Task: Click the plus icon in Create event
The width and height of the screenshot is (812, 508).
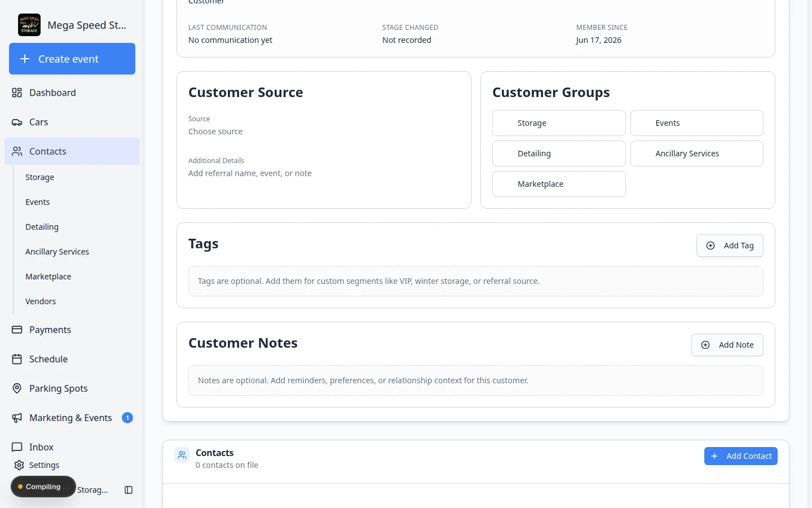Action: pyautogui.click(x=25, y=59)
